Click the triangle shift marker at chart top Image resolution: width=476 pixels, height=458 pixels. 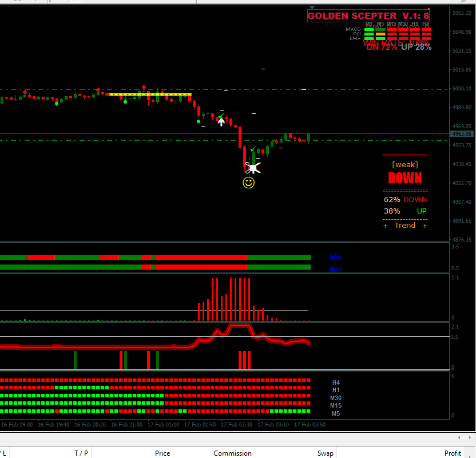(311, 9)
